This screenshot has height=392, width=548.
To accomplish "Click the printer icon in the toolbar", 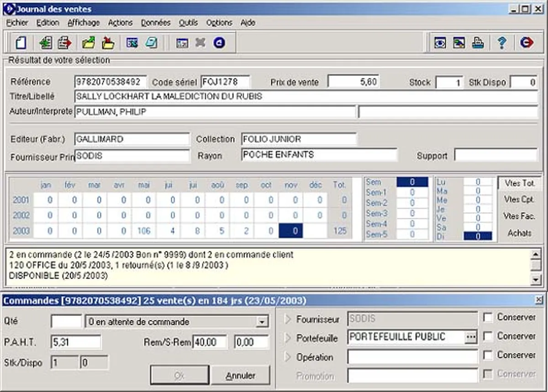I will tap(478, 43).
